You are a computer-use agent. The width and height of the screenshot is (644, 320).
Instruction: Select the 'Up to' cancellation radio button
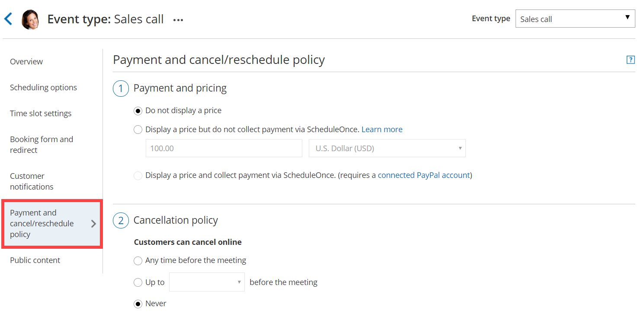[x=138, y=282]
